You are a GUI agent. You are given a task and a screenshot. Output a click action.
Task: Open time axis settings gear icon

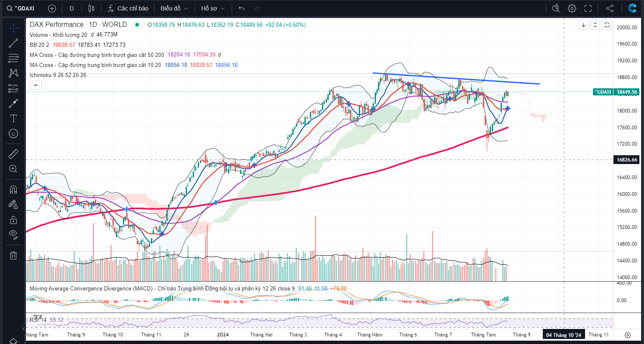[627, 335]
